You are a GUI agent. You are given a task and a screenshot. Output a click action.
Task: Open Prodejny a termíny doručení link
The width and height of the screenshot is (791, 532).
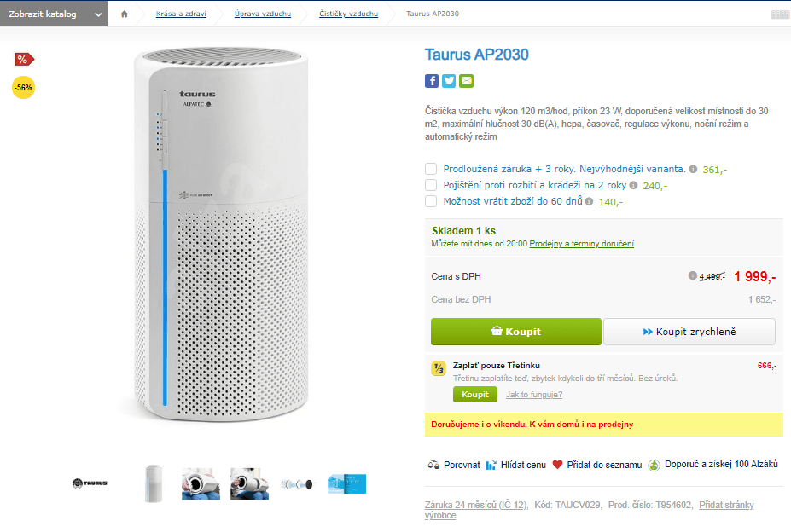(x=581, y=244)
